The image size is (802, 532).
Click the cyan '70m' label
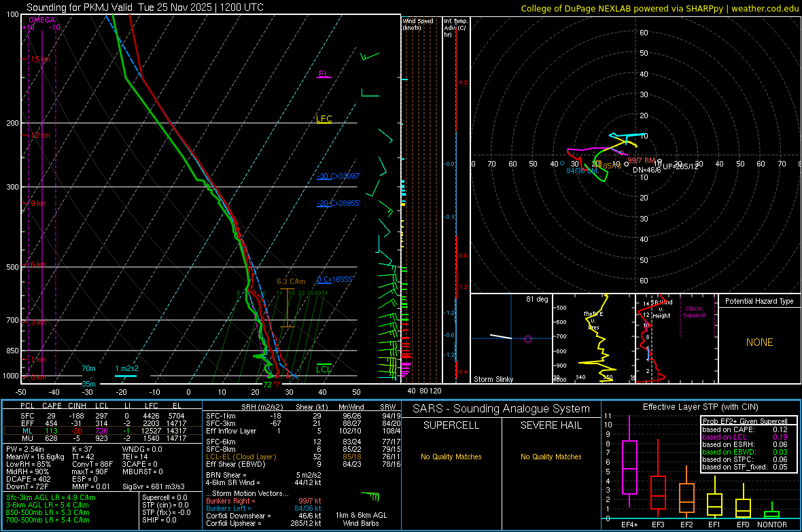click(x=88, y=368)
